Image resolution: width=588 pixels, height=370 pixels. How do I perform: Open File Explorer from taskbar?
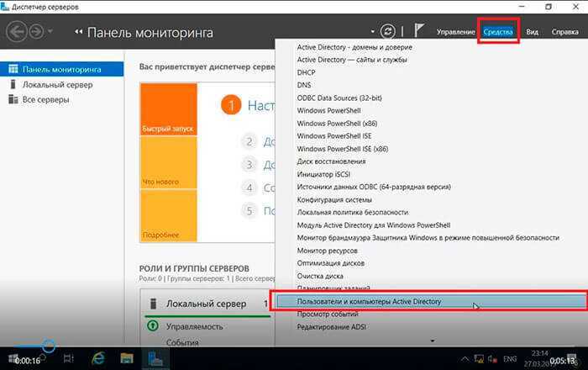[127, 359]
